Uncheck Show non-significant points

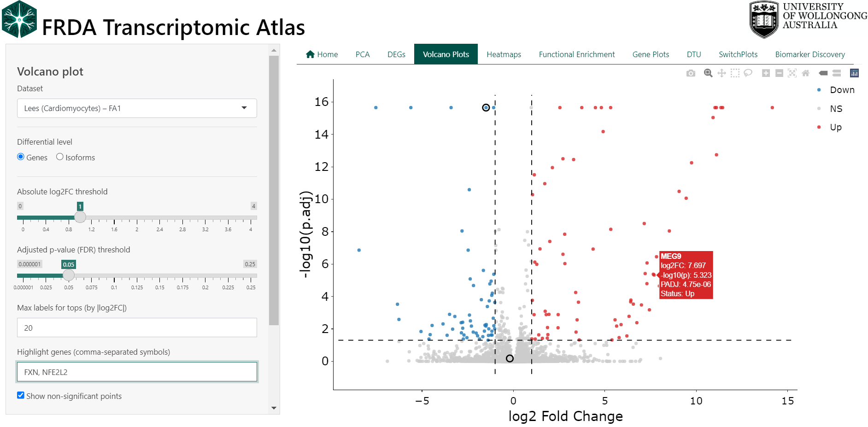coord(21,396)
